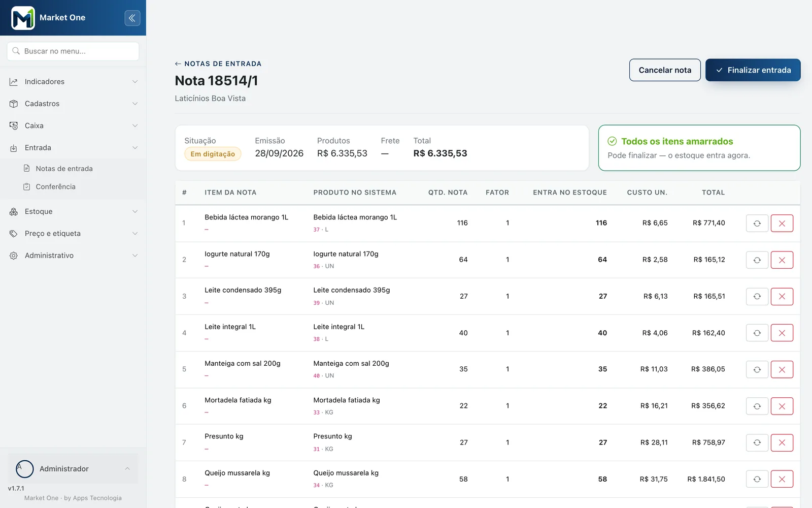Screen dimensions: 812x508
Task: Remove the Presunto kg row
Action: coord(782,442)
